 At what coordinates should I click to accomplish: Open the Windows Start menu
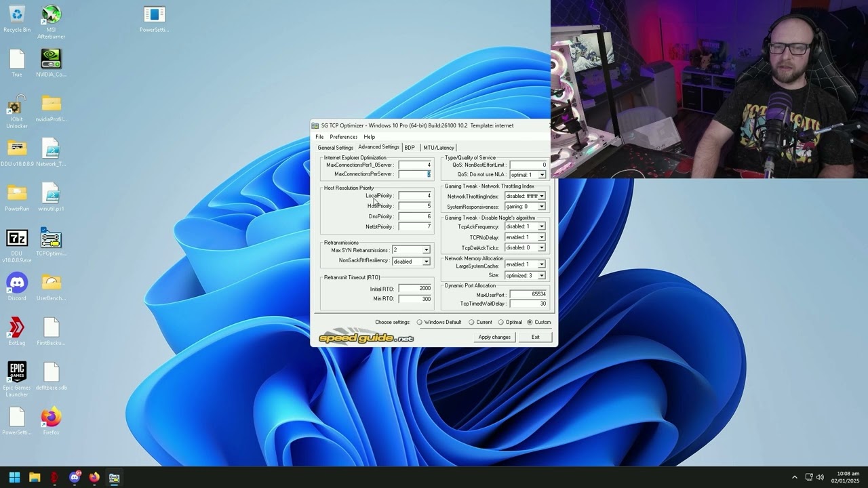[x=14, y=477]
